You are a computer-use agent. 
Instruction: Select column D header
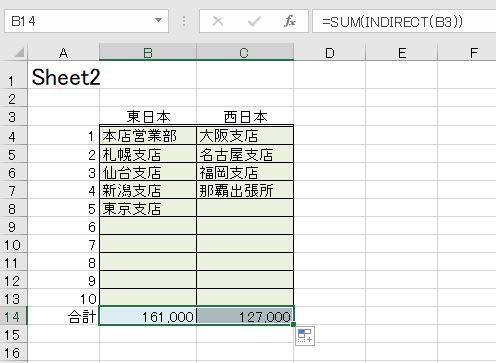329,53
